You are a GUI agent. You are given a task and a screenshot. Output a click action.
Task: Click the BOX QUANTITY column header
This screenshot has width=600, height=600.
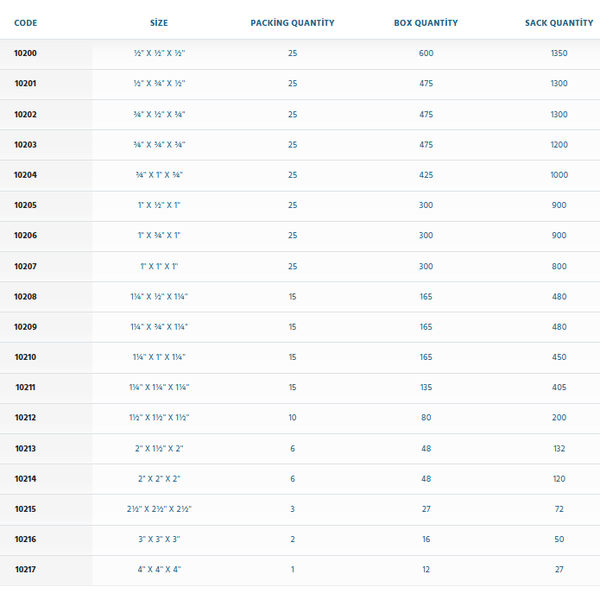(x=426, y=23)
